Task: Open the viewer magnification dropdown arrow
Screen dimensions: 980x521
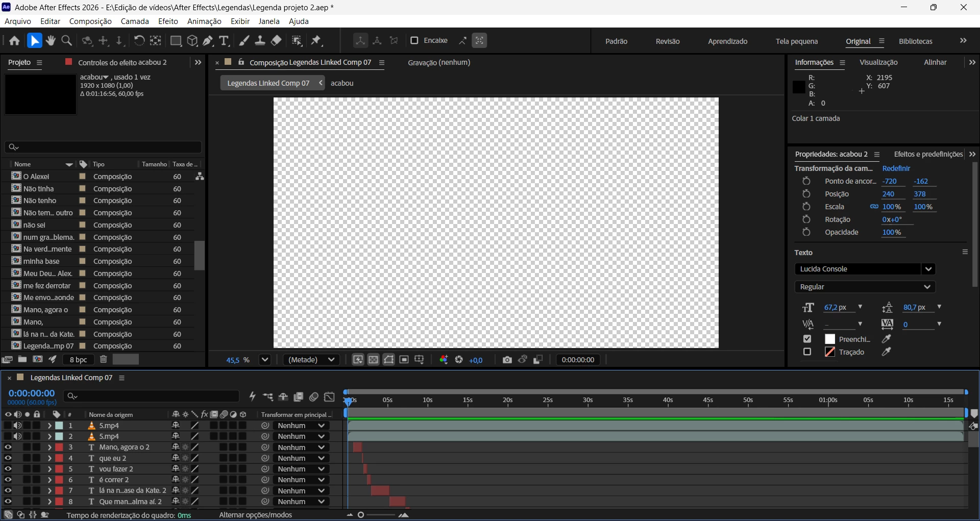Action: [265, 360]
